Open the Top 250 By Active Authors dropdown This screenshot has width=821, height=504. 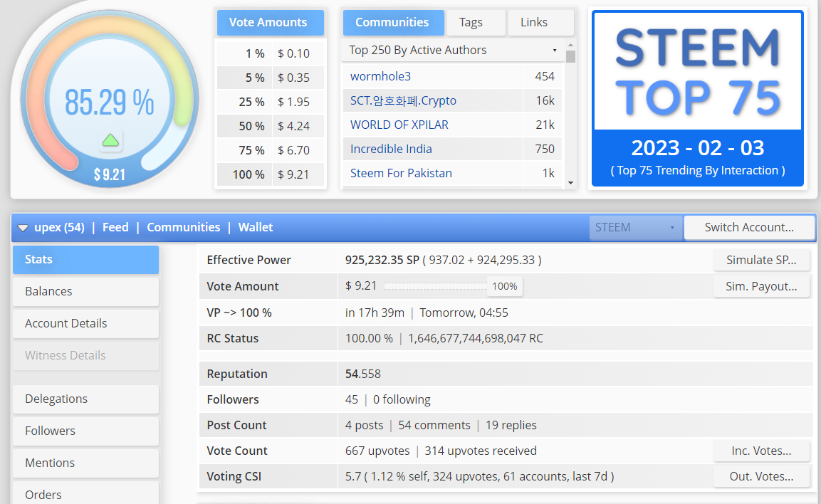point(452,51)
